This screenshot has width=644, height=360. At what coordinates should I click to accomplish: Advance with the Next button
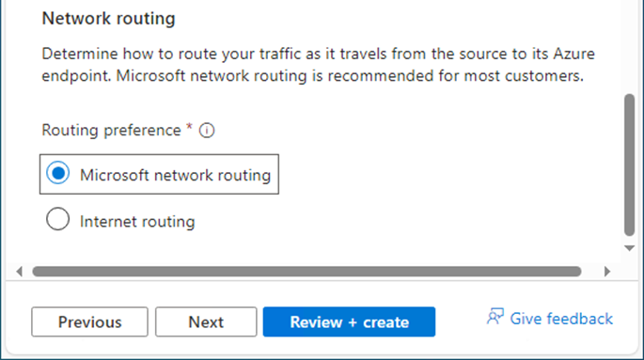click(x=206, y=321)
